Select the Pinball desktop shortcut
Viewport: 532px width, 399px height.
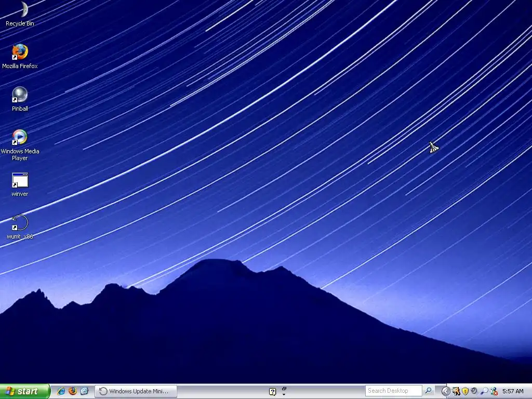20,99
